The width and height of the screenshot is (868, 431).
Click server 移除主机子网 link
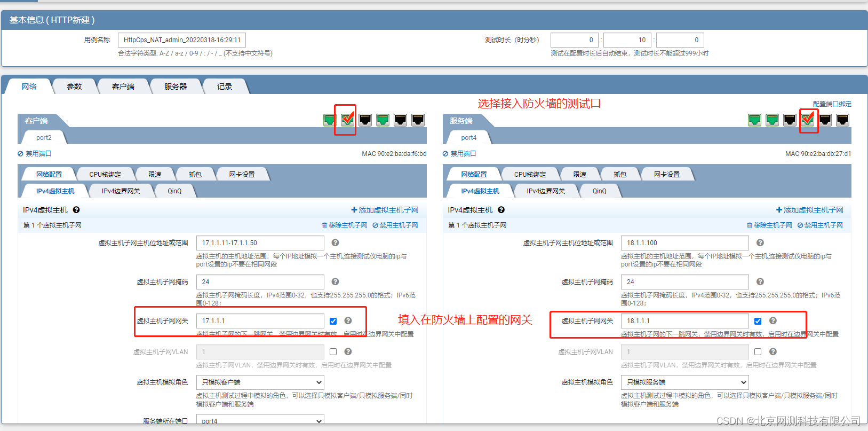[x=769, y=225]
